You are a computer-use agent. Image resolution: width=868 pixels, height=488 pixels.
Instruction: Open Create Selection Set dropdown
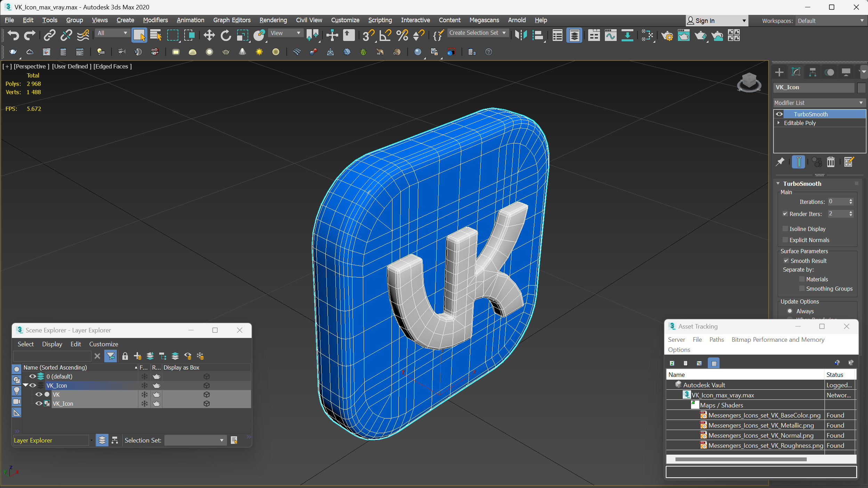click(478, 33)
